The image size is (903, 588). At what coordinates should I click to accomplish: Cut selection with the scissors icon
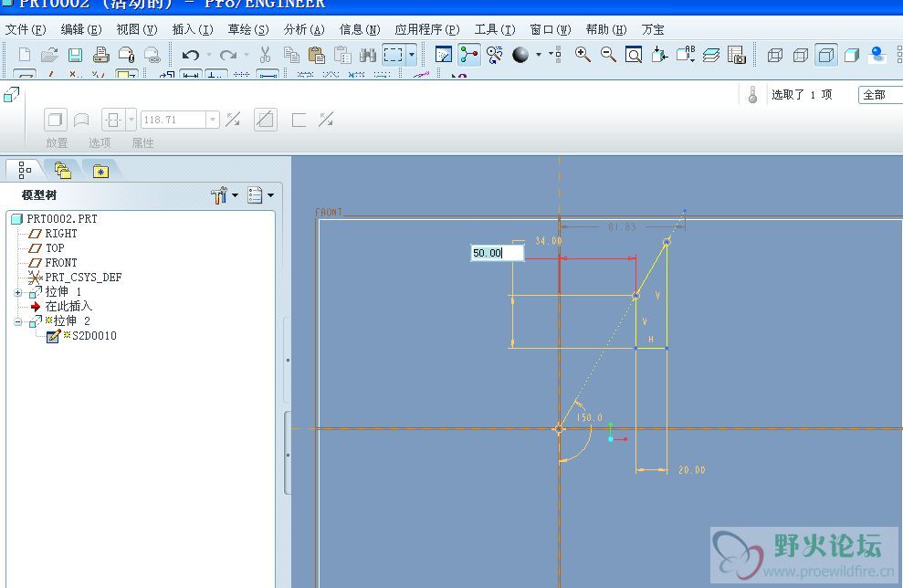[265, 55]
